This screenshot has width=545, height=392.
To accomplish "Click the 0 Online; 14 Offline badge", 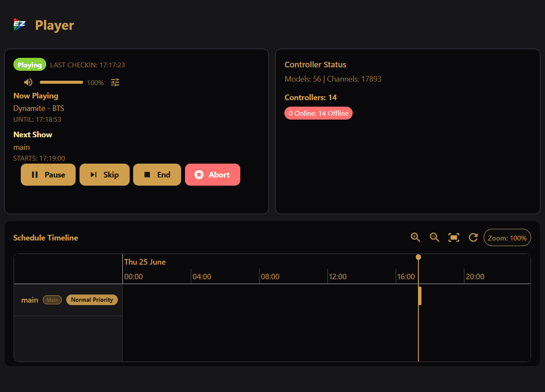I will (x=319, y=113).
